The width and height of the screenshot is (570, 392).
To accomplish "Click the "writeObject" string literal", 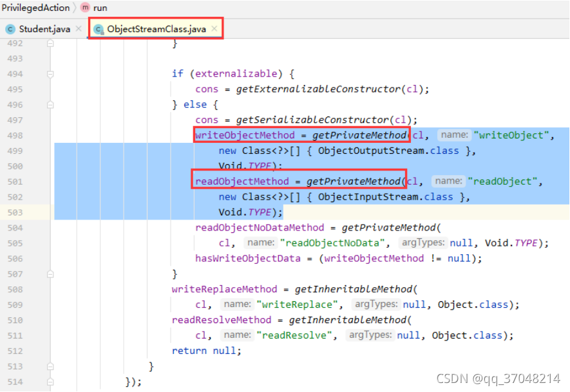I will tap(511, 135).
